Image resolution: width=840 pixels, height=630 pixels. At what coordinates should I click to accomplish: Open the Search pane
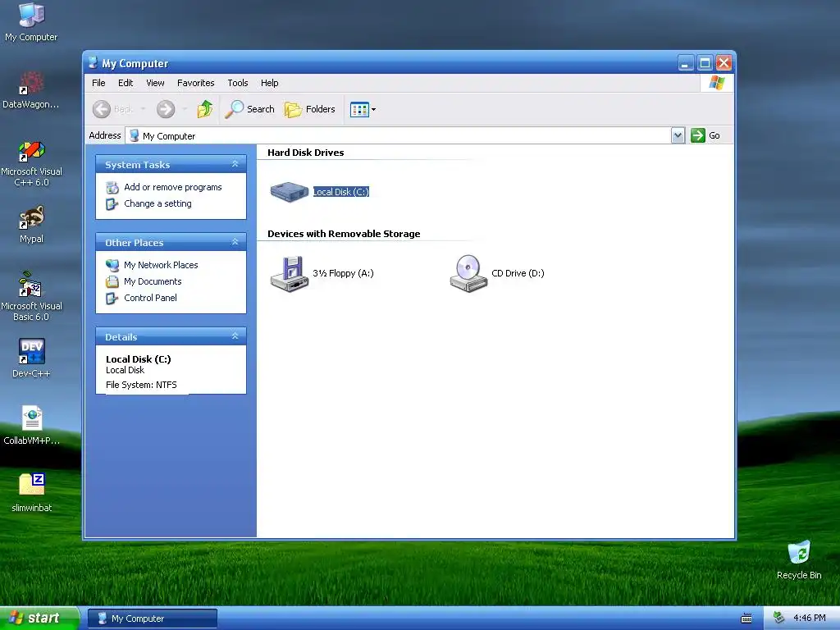(249, 109)
